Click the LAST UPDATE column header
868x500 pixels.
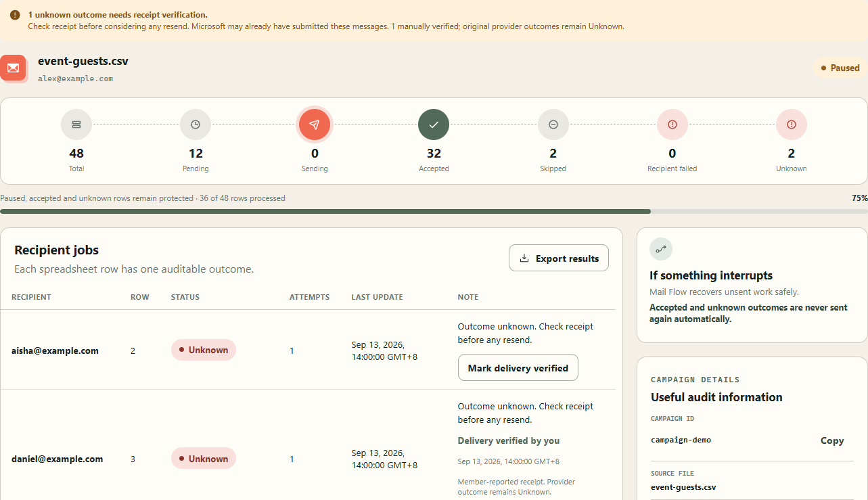point(378,297)
